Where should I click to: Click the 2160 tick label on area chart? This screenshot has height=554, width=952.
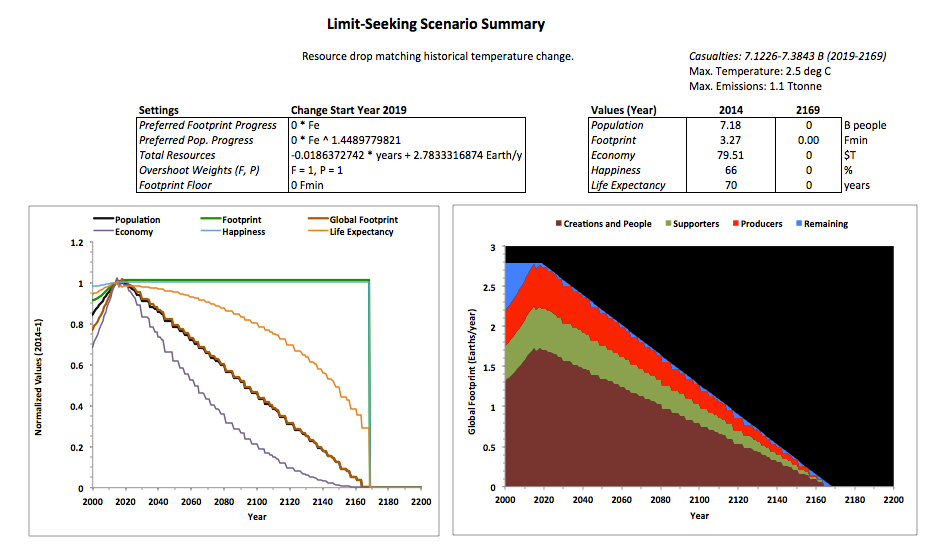[816, 500]
